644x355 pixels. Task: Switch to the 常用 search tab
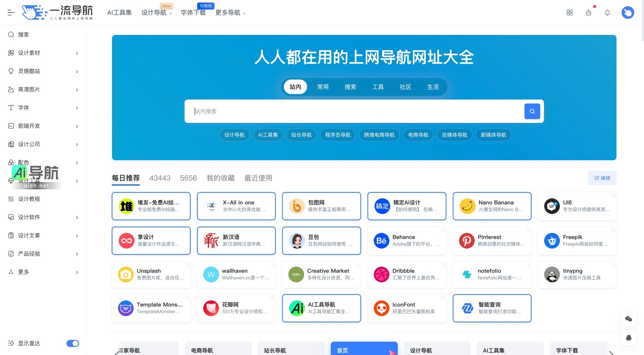323,87
